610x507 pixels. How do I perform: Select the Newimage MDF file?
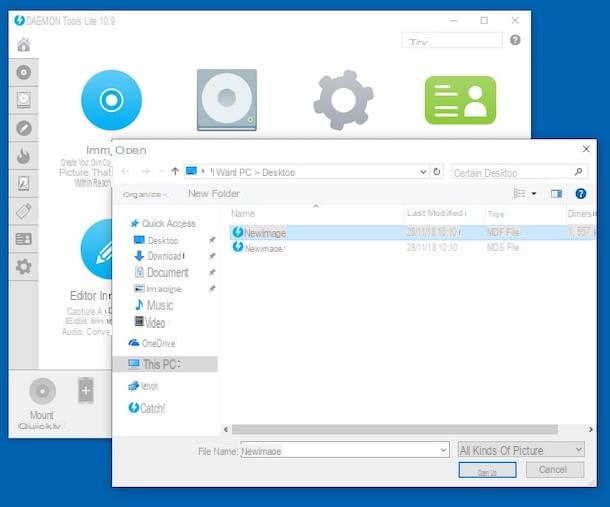(412, 233)
